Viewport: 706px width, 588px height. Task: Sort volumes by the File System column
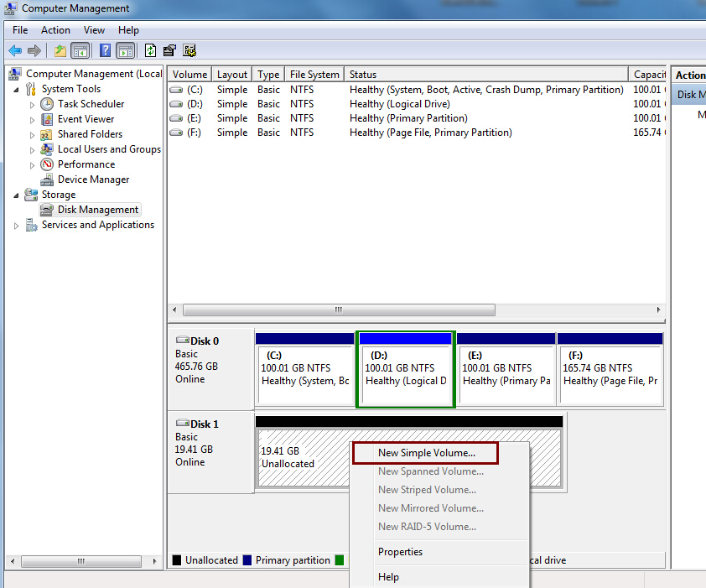point(314,75)
